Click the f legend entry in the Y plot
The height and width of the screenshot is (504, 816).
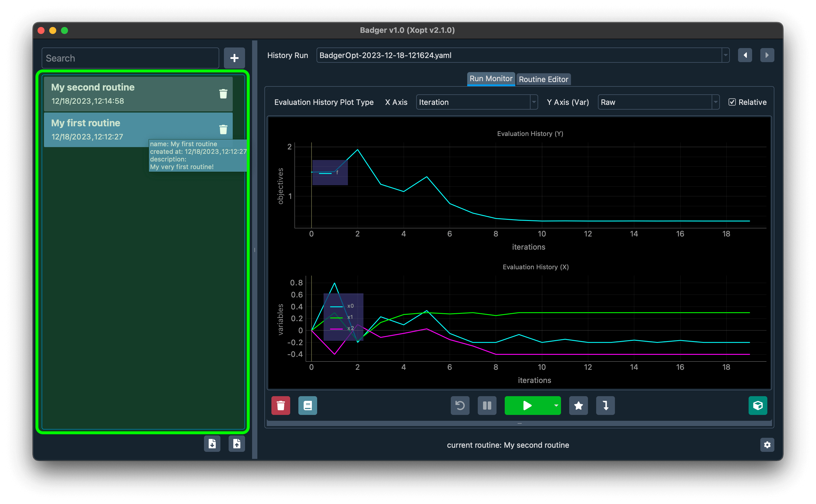[329, 173]
